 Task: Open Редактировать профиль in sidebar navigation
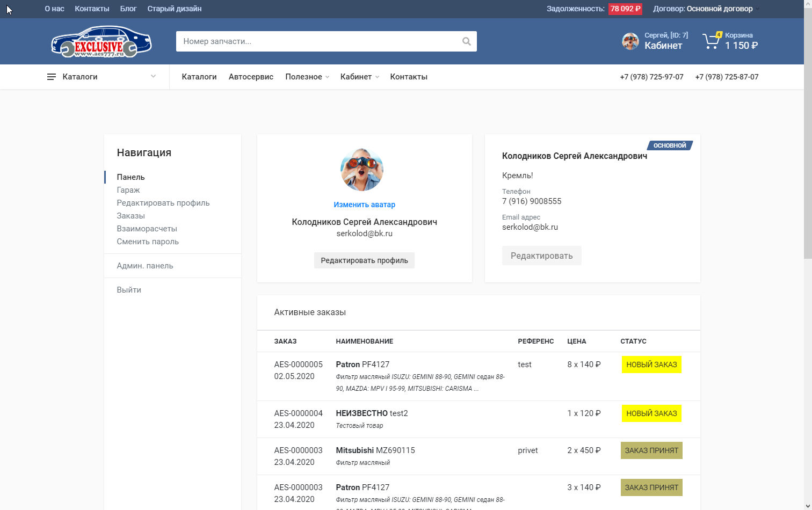[x=163, y=203]
